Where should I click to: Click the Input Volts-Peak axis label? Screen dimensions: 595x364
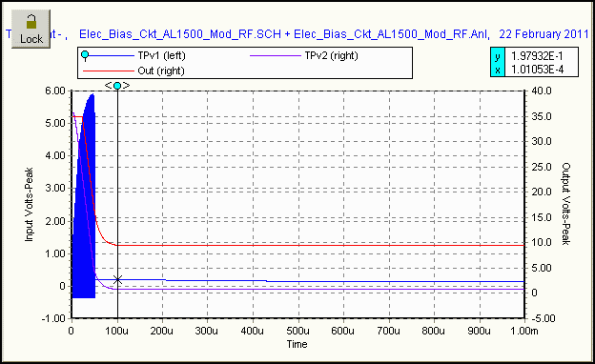pyautogui.click(x=30, y=204)
